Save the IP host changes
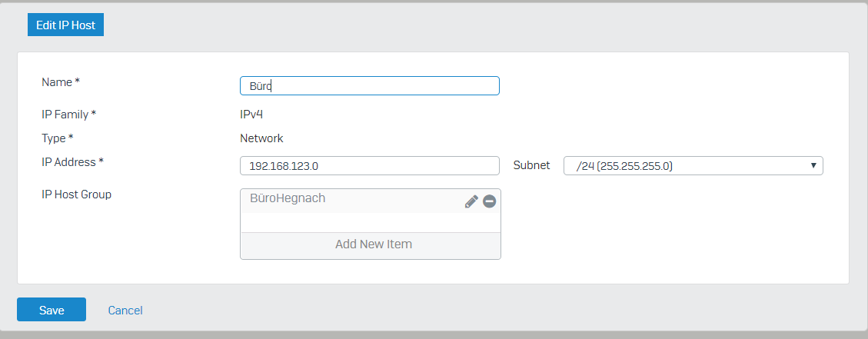This screenshot has width=868, height=339. point(52,310)
